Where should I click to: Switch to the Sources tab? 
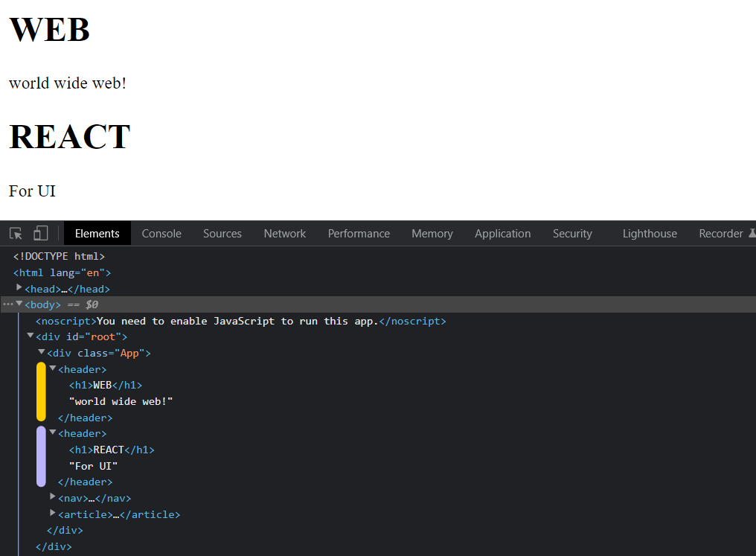pyautogui.click(x=222, y=234)
